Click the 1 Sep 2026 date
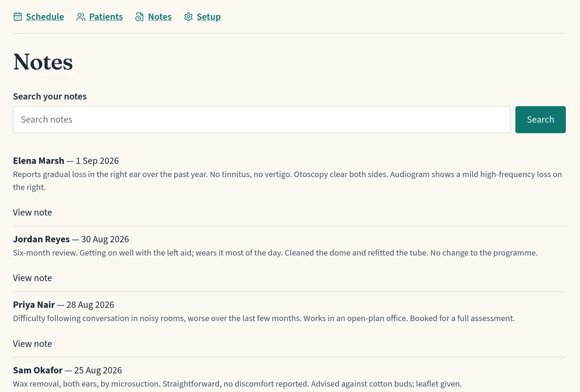 [97, 161]
